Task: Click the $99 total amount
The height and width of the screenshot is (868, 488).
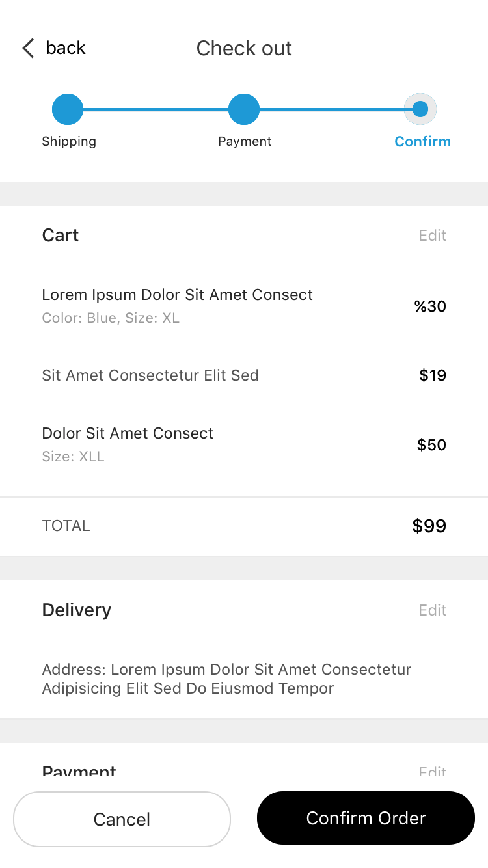Action: 429,526
